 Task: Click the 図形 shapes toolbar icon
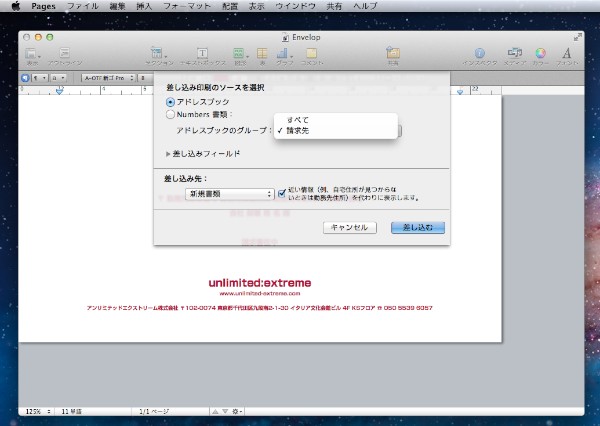240,56
